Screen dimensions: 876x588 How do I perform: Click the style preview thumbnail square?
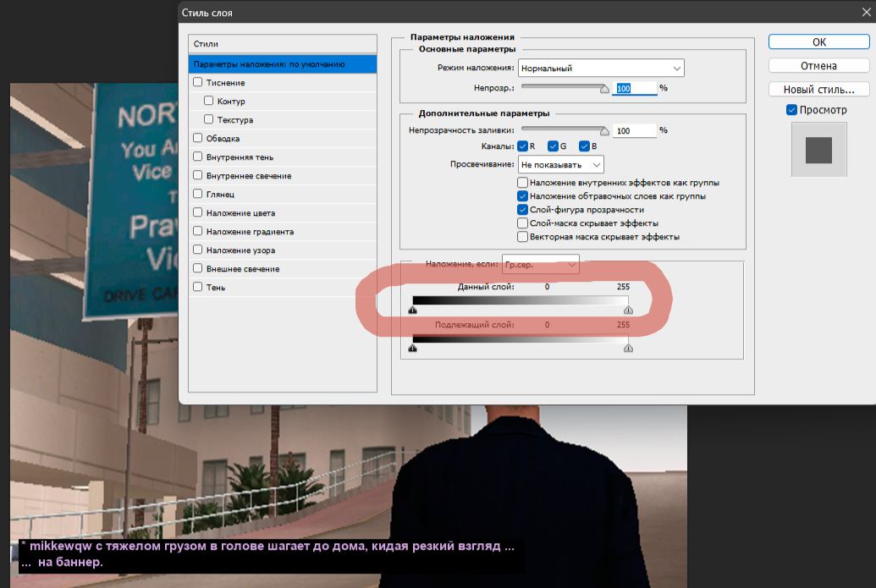pyautogui.click(x=819, y=151)
